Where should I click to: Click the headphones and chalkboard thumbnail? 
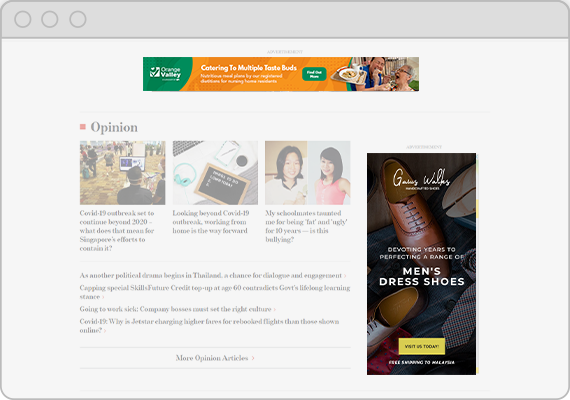(215, 173)
